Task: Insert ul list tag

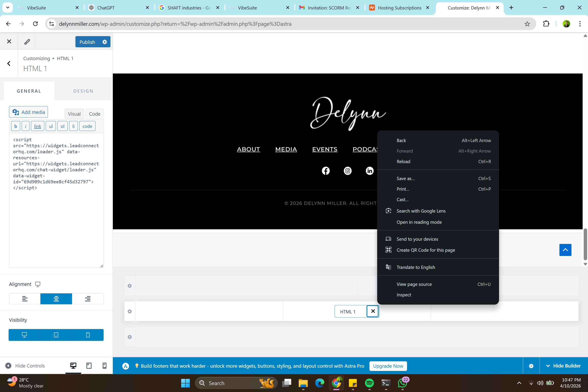Action: (51, 126)
